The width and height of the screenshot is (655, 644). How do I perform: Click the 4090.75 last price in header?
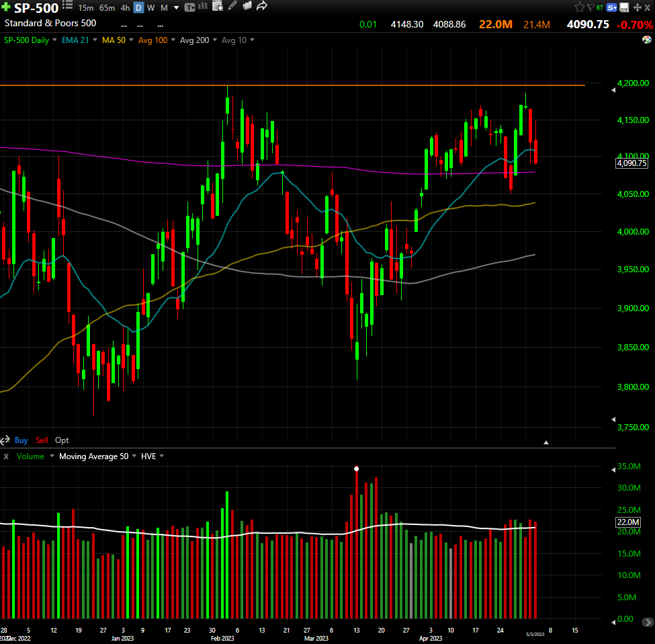click(588, 24)
